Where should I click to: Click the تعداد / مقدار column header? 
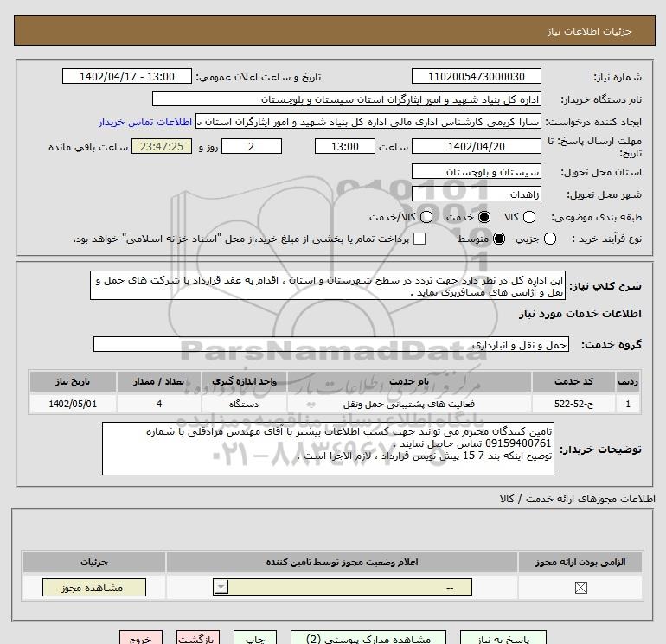pos(159,381)
